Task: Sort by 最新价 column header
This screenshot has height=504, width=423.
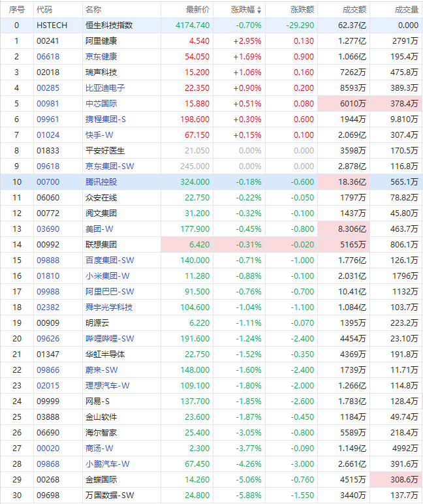Action: point(198,10)
